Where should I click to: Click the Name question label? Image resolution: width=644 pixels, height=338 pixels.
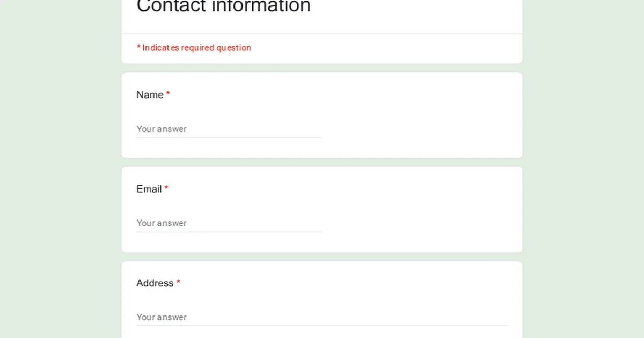point(150,95)
